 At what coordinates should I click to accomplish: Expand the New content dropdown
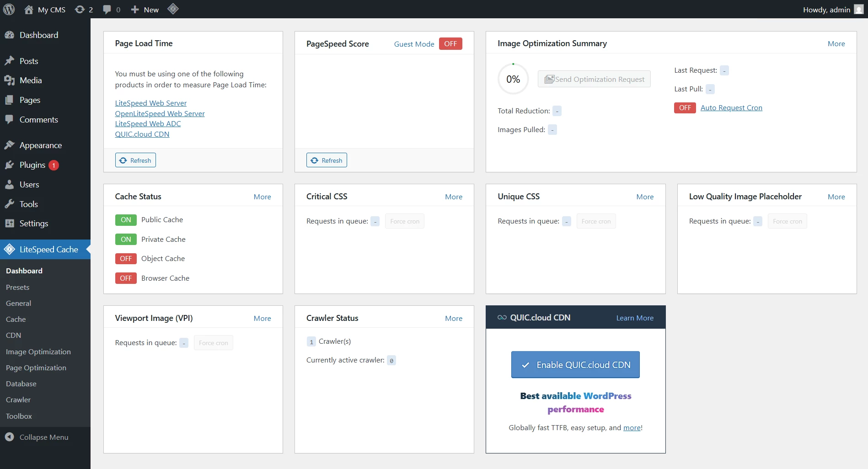pyautogui.click(x=145, y=10)
